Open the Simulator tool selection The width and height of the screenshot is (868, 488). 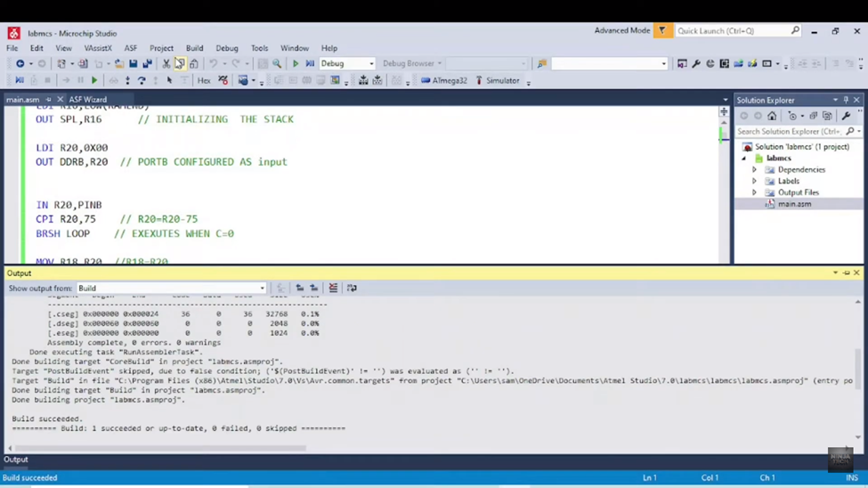coord(498,81)
